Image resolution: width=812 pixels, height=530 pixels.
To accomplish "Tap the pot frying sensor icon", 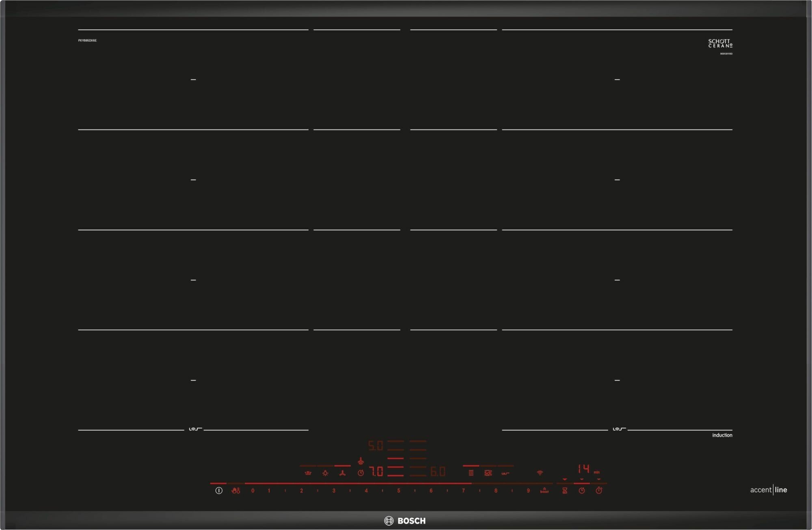I will pyautogui.click(x=308, y=473).
